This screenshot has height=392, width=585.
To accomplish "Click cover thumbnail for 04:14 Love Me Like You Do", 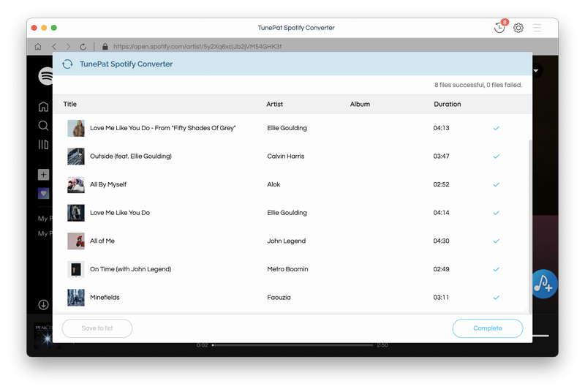I will pos(76,213).
